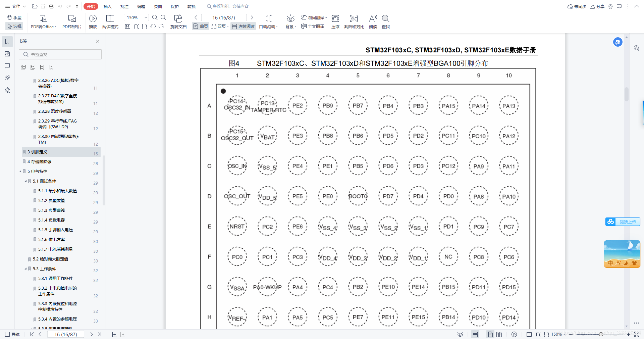Select the Hand (手型) tool
The width and height of the screenshot is (644, 339).
point(14,17)
